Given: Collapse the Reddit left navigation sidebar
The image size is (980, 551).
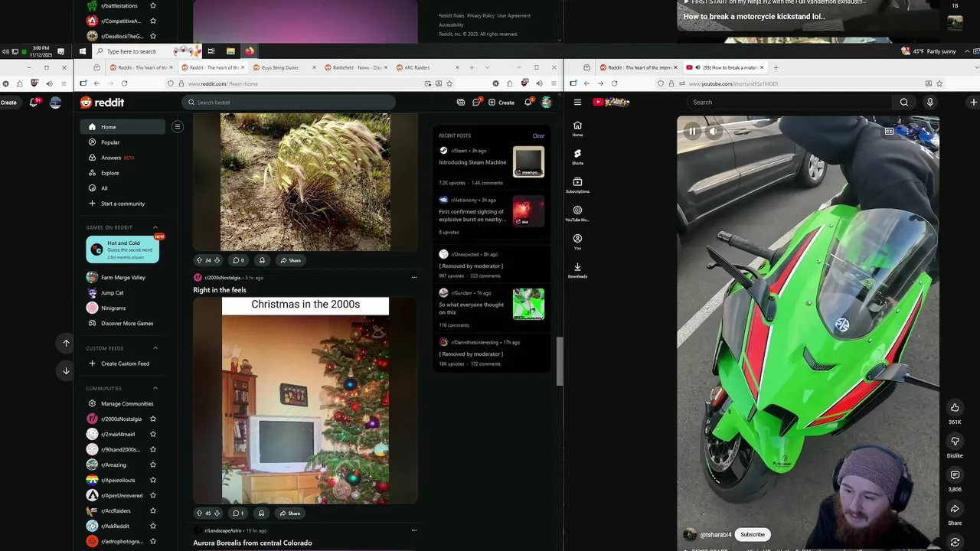Looking at the screenshot, I should click(x=177, y=126).
